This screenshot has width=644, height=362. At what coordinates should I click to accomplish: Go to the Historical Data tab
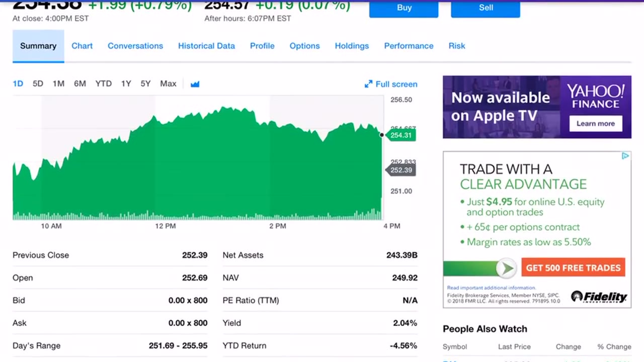pyautogui.click(x=206, y=46)
